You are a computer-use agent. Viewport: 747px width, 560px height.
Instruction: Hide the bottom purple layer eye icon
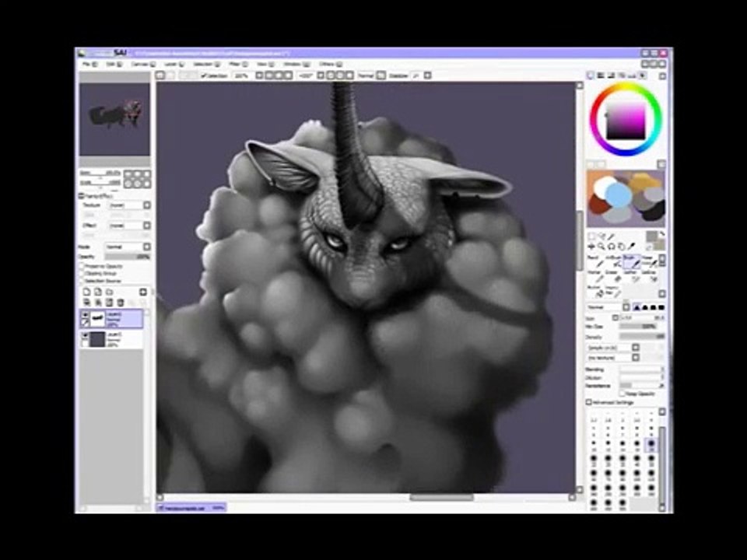pyautogui.click(x=86, y=336)
